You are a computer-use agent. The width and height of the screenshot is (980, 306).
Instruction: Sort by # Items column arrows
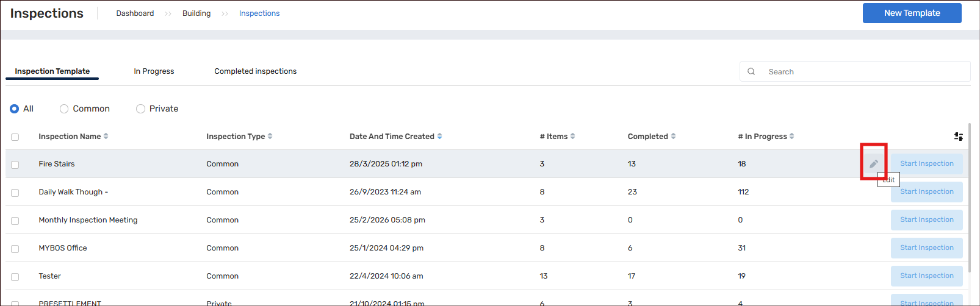click(x=572, y=137)
